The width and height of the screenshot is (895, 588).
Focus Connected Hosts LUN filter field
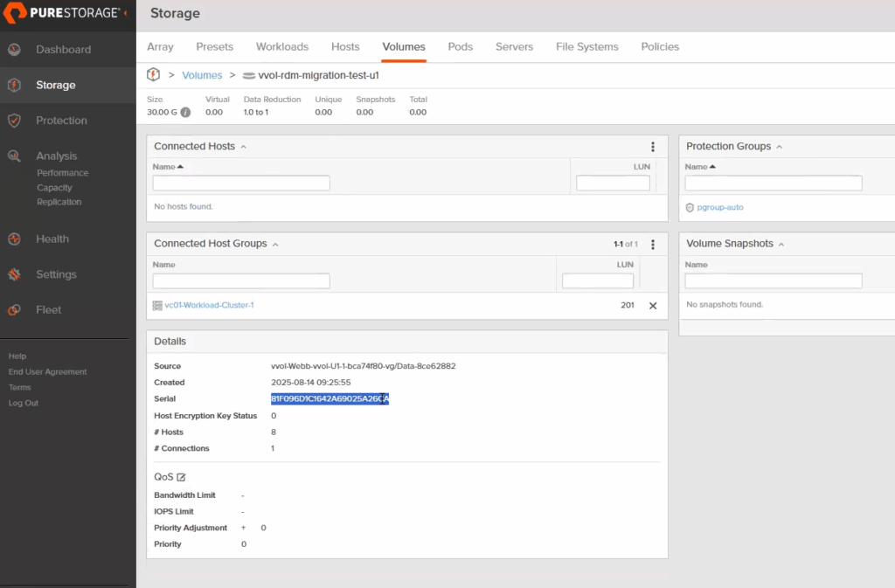coord(613,183)
